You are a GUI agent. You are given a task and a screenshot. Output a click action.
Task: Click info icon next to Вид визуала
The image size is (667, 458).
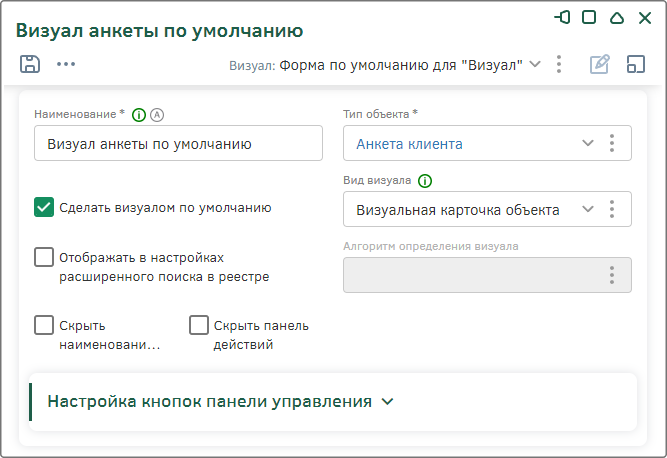click(425, 181)
